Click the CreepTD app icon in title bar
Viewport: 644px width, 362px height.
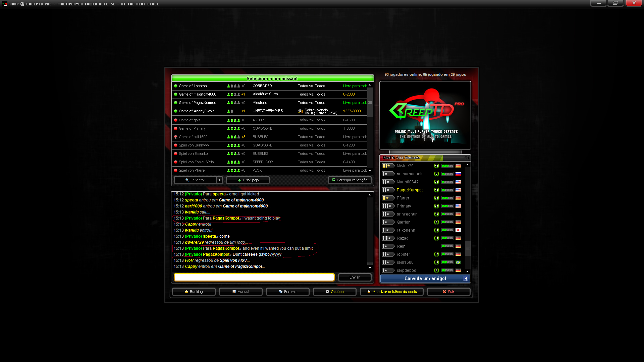coord(5,4)
